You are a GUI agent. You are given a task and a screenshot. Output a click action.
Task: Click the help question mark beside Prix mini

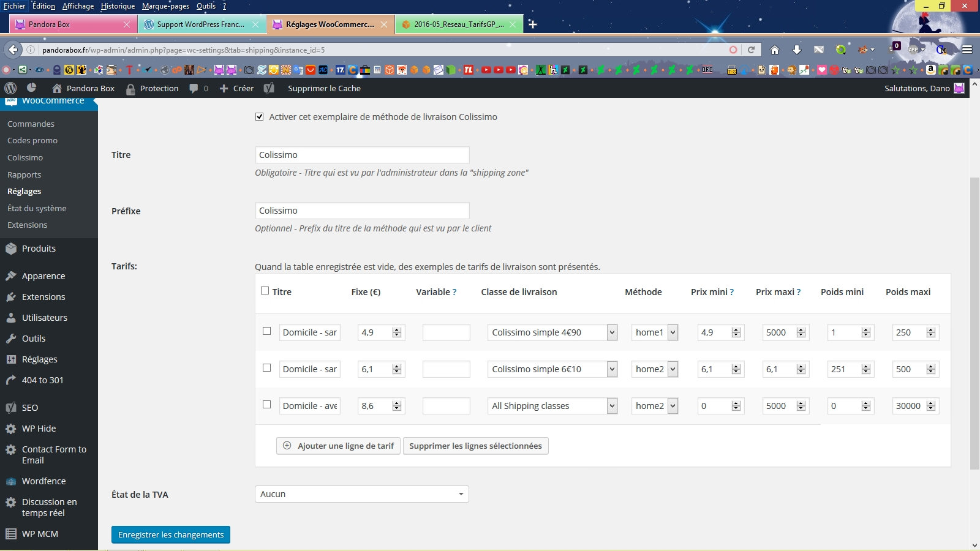[731, 292]
